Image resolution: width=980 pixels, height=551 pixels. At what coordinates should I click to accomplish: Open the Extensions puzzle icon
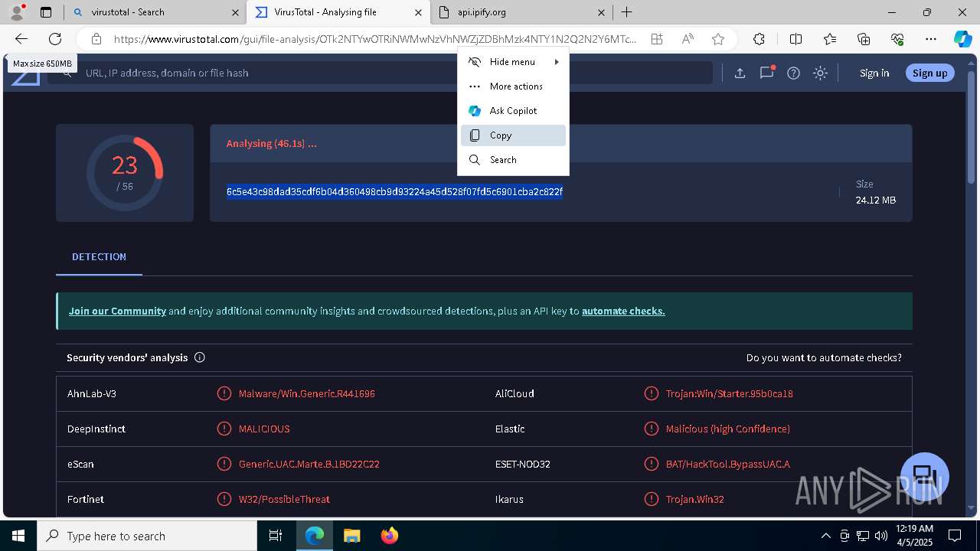click(759, 39)
